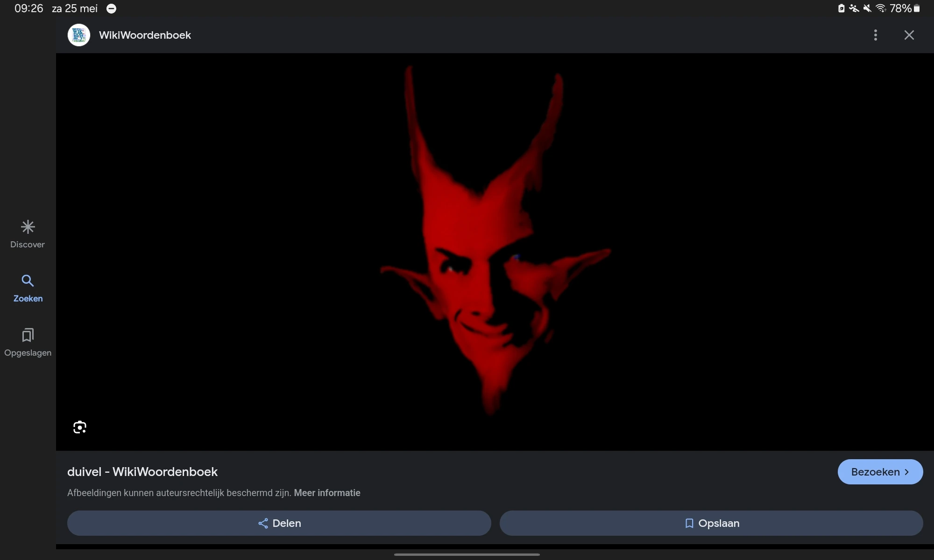
Task: Tap the bottom navigation gesture handle
Action: click(467, 554)
